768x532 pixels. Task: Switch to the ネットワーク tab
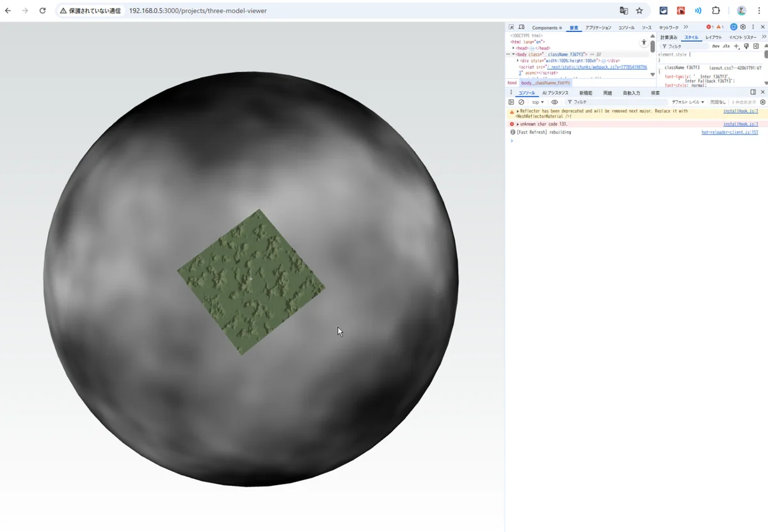pos(669,28)
